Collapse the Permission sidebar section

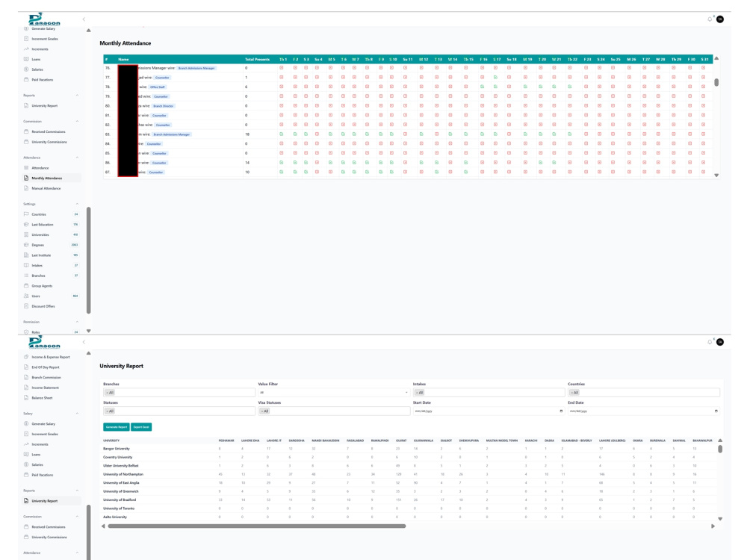click(77, 322)
